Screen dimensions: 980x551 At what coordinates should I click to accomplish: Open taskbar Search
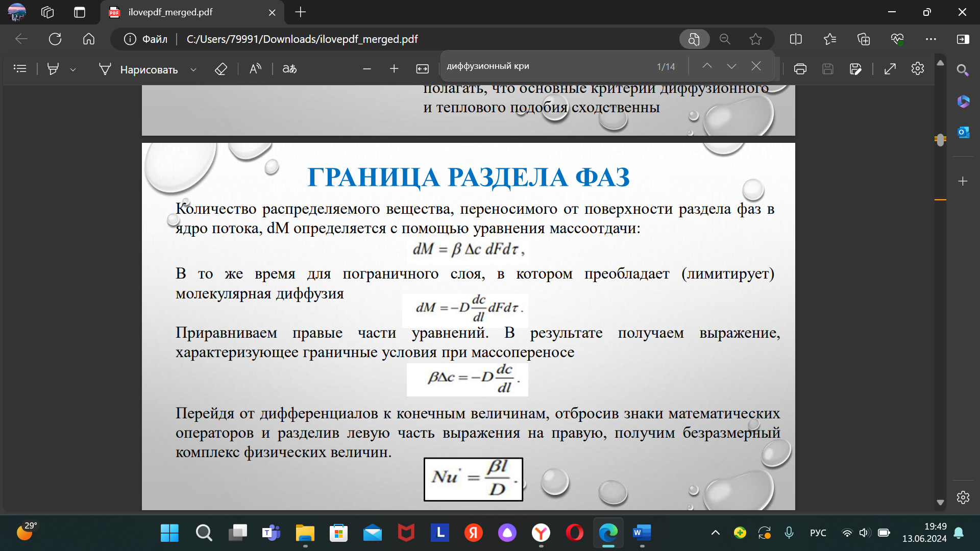[x=204, y=533]
